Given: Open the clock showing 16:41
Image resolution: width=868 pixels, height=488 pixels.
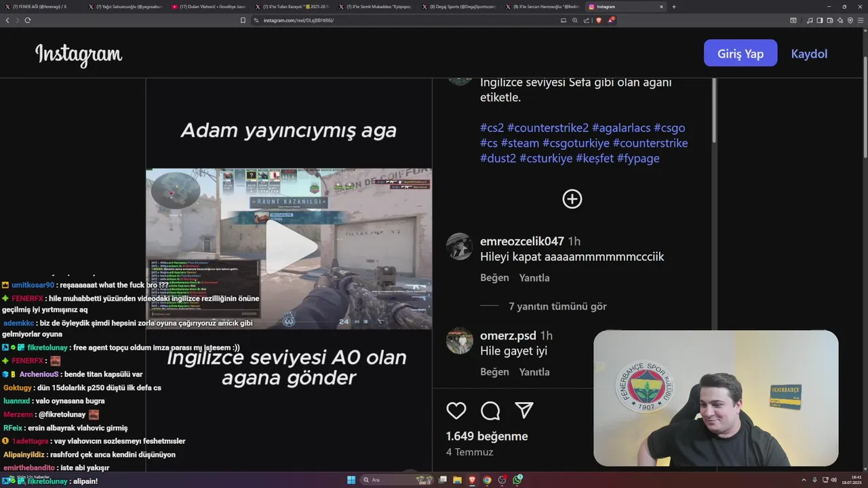Looking at the screenshot, I should tap(852, 480).
